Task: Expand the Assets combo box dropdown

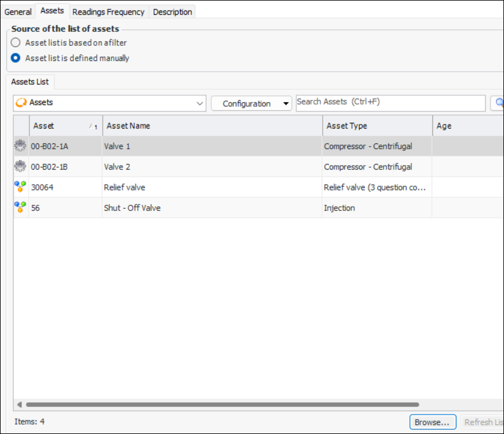Action: pos(199,103)
